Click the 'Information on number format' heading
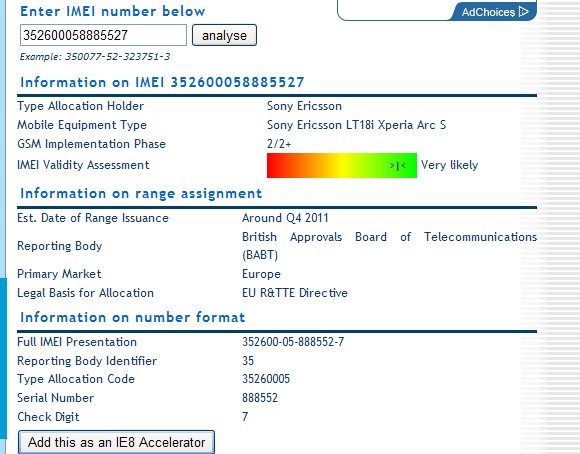 pos(132,317)
